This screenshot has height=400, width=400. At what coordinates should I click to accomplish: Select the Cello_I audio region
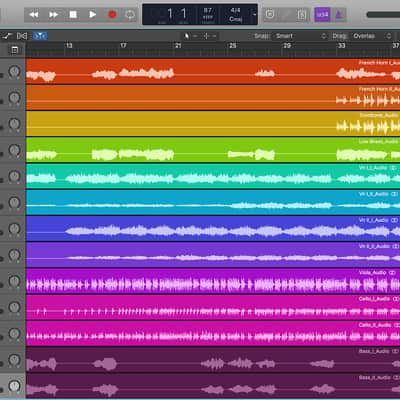coord(213,307)
